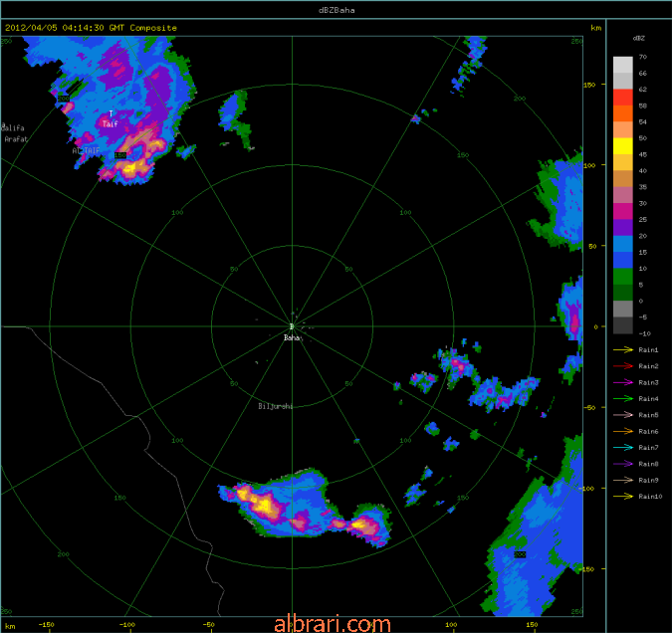This screenshot has height=633, width=672.
Task: Select the magenta Rain3 arrow icon
Action: (623, 382)
